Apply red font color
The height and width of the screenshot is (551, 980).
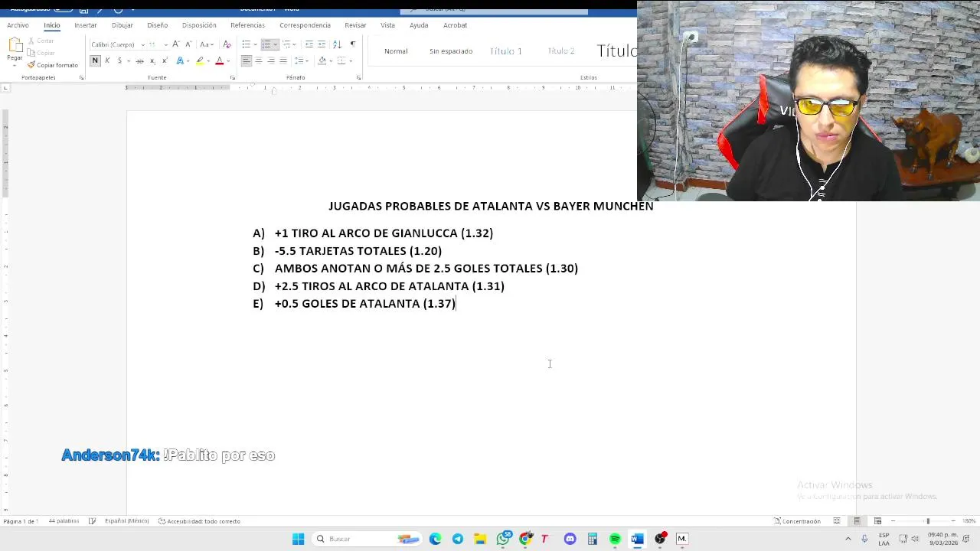219,60
